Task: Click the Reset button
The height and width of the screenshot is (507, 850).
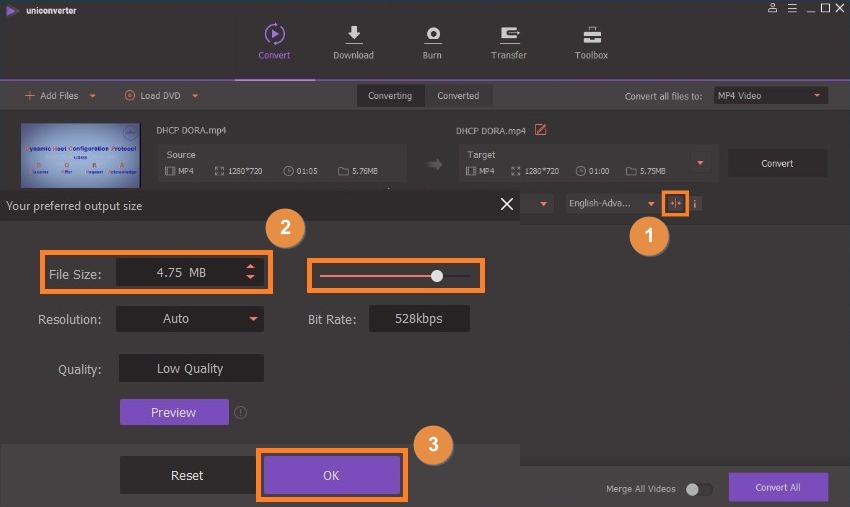Action: 186,476
